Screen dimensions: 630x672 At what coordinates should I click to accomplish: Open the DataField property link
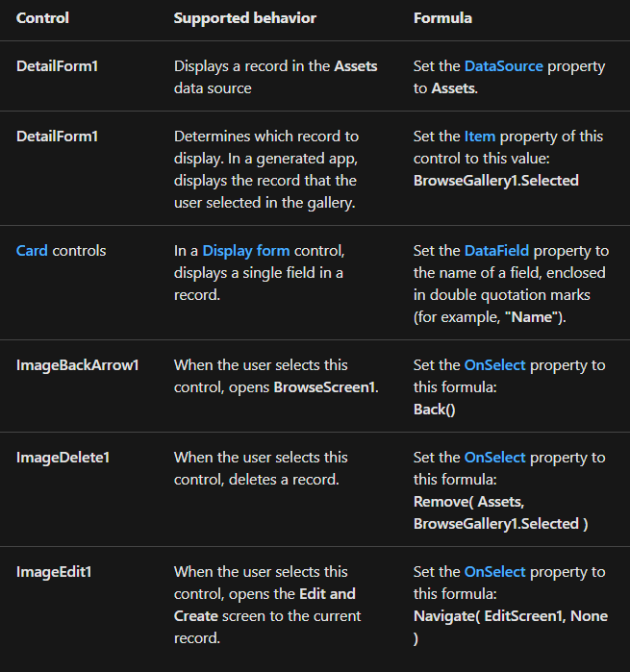point(496,251)
